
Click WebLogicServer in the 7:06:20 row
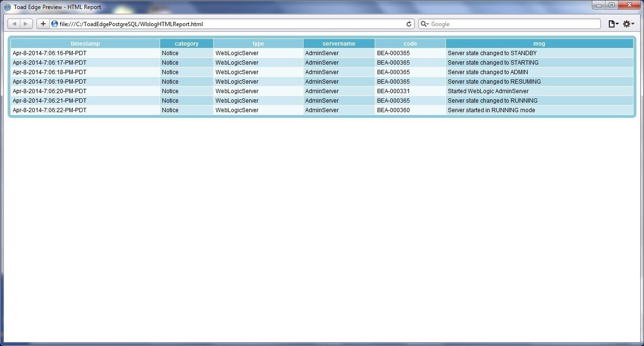click(237, 91)
